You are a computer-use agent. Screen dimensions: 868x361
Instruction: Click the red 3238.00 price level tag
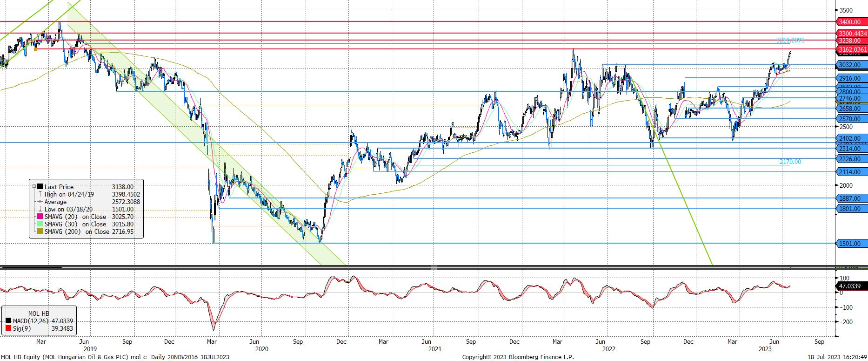coord(852,41)
